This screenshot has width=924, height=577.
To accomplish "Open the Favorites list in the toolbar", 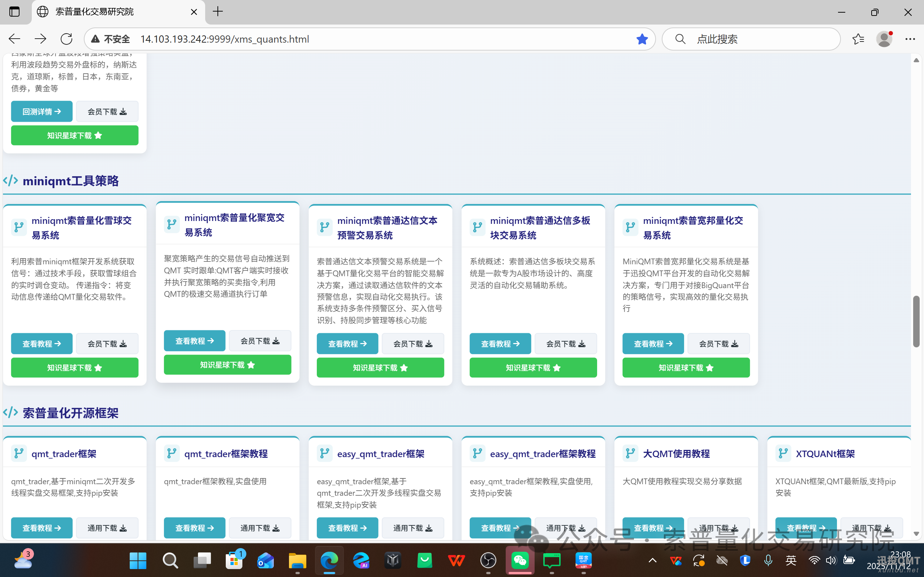I will 859,39.
